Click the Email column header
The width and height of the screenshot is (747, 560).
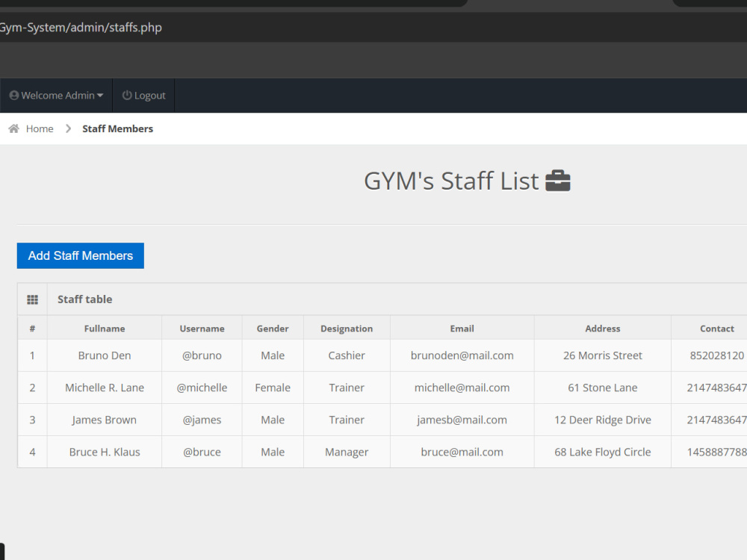[462, 329]
